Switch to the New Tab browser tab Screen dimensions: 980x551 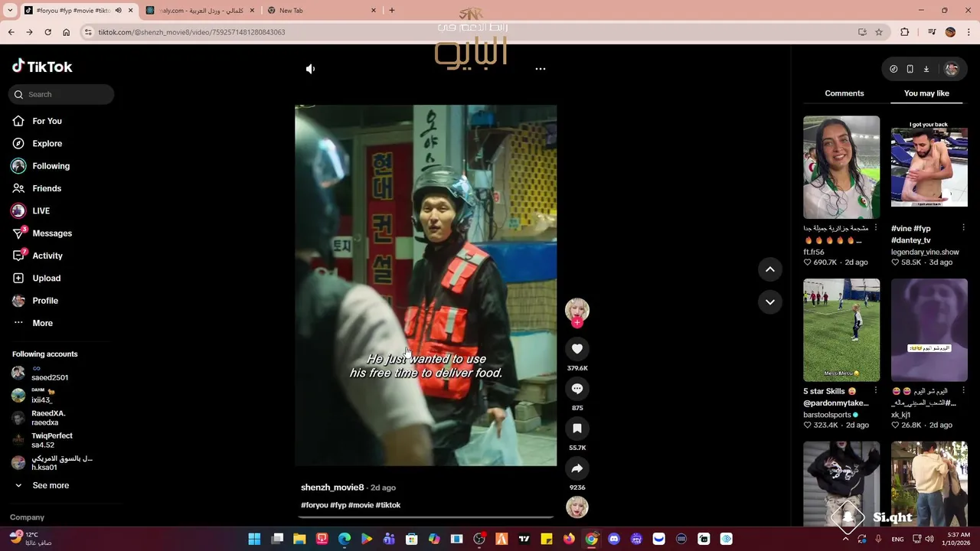[x=322, y=11]
